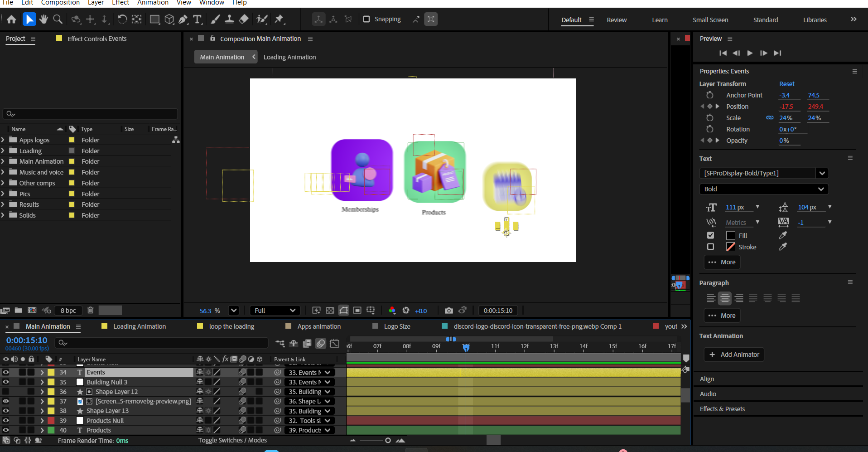Select the Rotation tool

(x=122, y=19)
